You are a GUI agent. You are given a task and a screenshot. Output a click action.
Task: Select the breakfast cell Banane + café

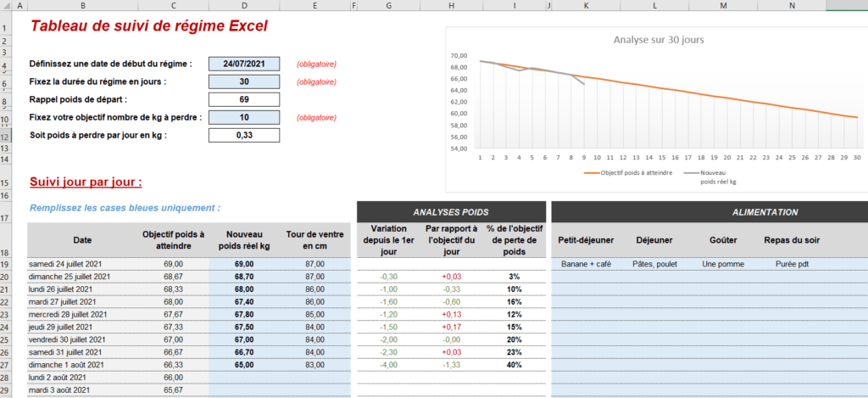586,264
